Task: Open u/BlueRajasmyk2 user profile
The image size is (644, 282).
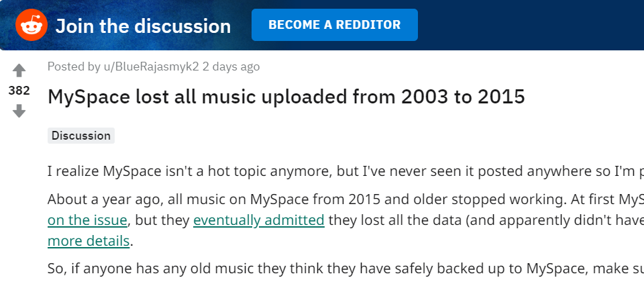Action: [151, 66]
